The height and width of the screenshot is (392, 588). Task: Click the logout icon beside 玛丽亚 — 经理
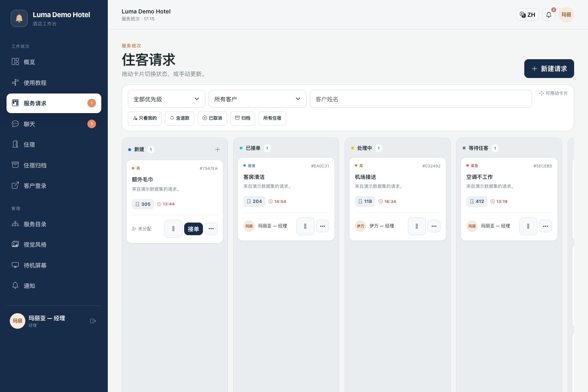click(93, 321)
